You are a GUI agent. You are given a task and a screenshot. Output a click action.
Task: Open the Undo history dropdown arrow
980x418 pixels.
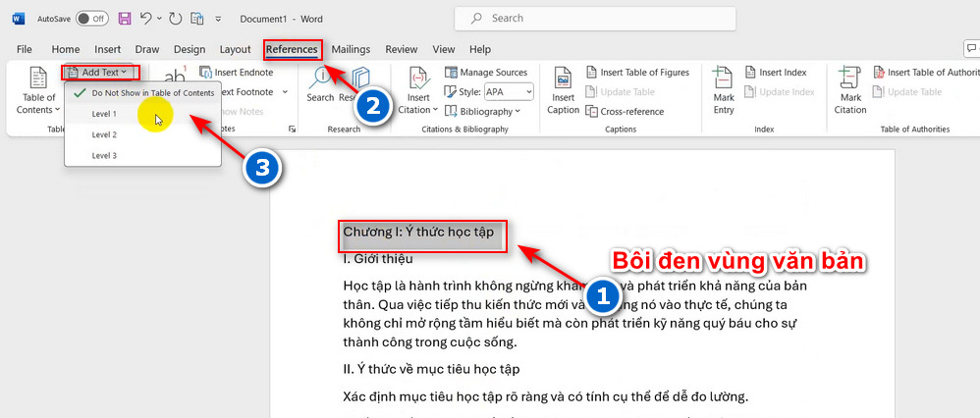click(157, 20)
